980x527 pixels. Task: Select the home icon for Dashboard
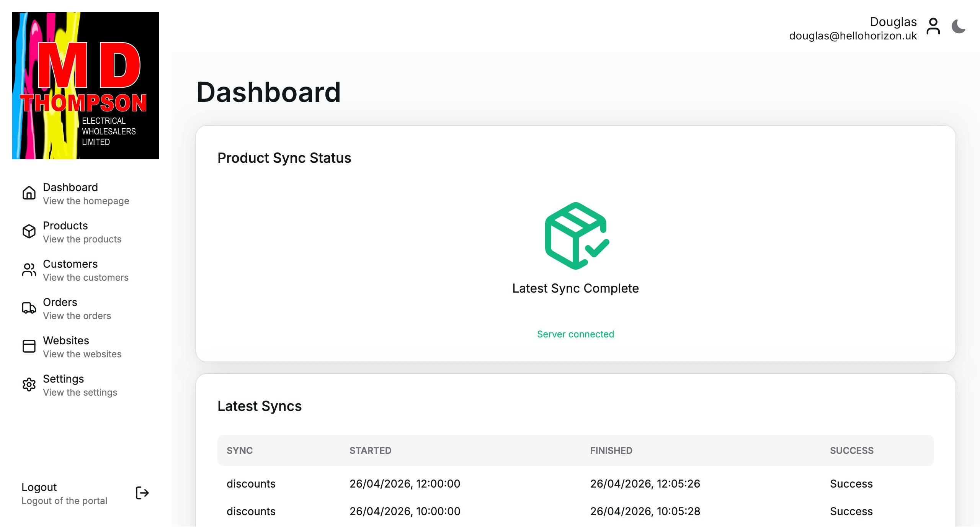pos(29,193)
